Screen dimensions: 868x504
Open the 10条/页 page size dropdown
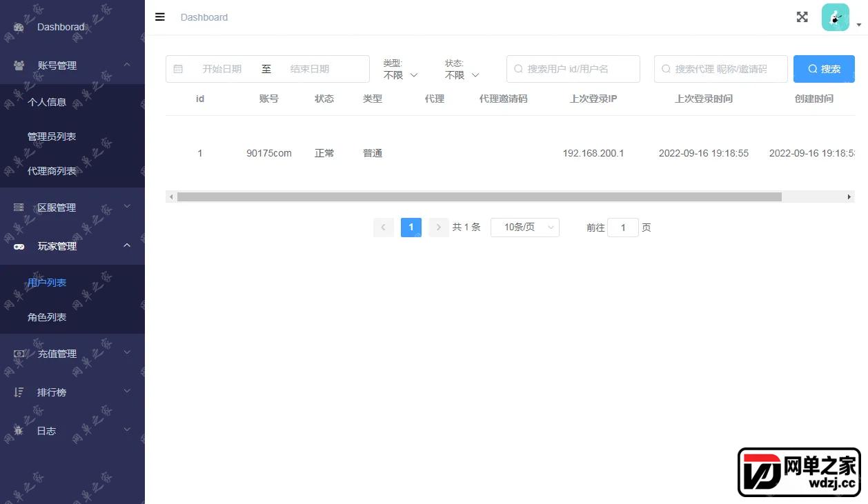[525, 228]
